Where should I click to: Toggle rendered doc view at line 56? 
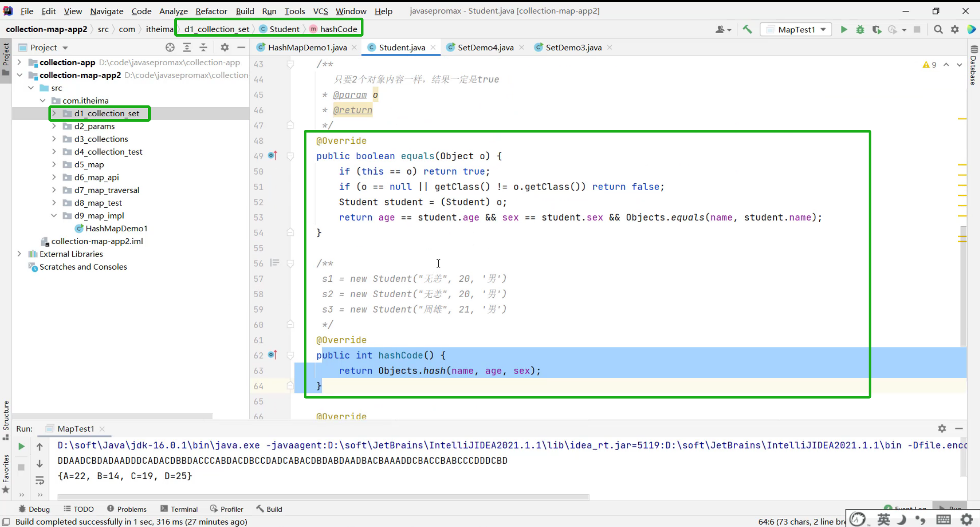[x=275, y=263]
